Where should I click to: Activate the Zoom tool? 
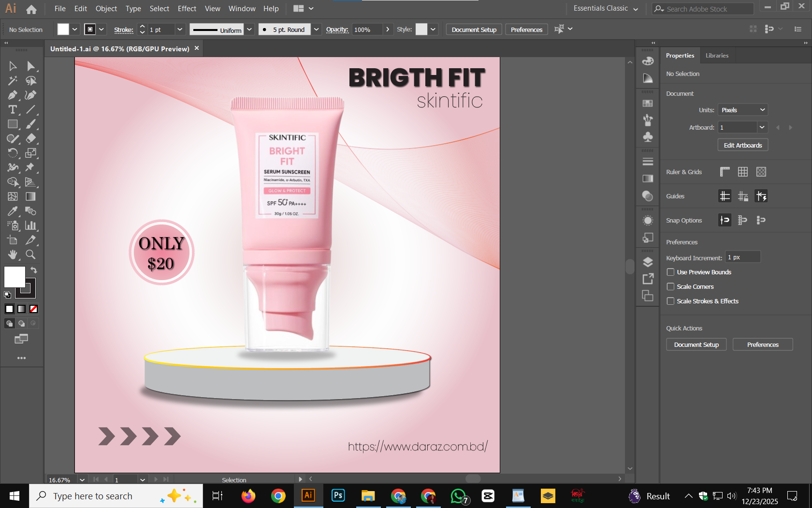point(30,254)
